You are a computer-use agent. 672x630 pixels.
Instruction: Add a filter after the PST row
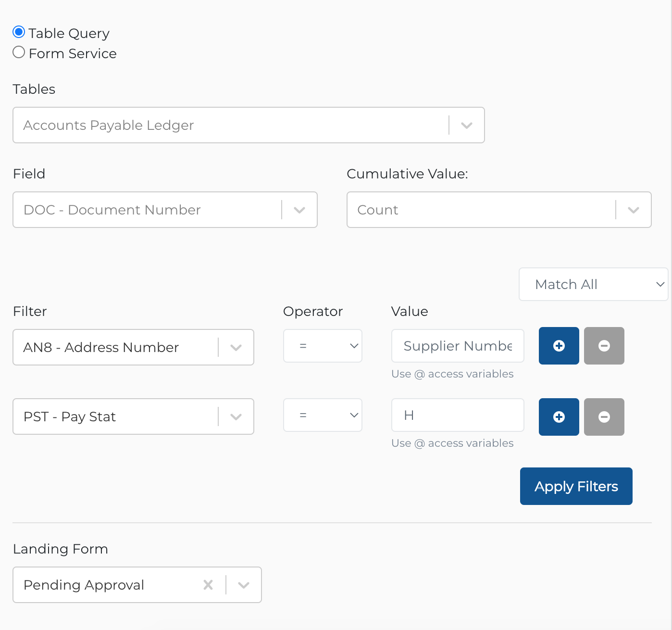tap(559, 417)
